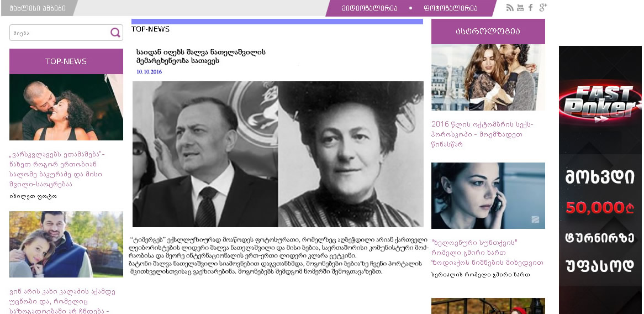Open the 2016 წლის ოქტომბრის sex-horoscope link

point(482,134)
